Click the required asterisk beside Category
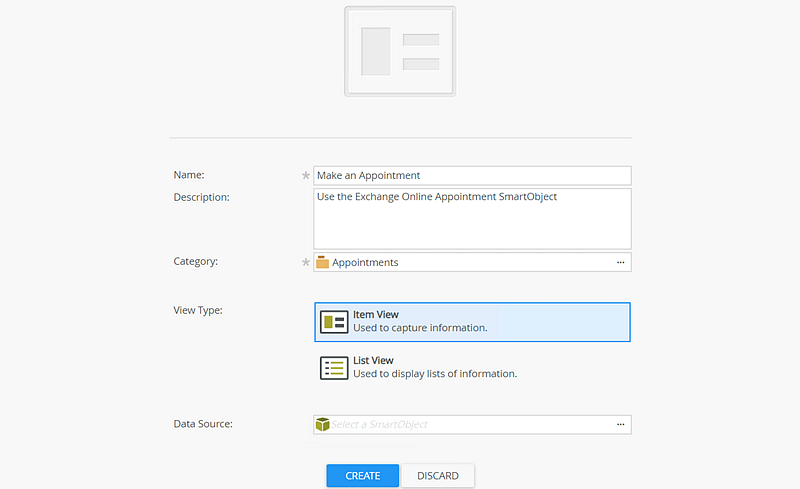Image resolution: width=800 pixels, height=489 pixels. tap(306, 262)
